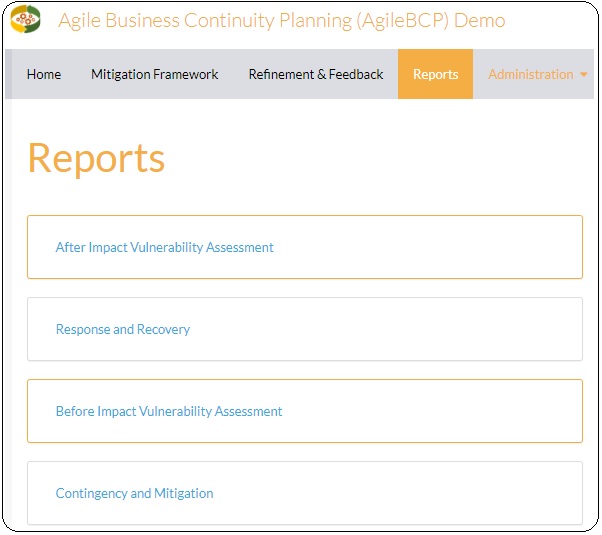Click the AgileBCP logo icon
This screenshot has width=602, height=535.
pyautogui.click(x=25, y=20)
